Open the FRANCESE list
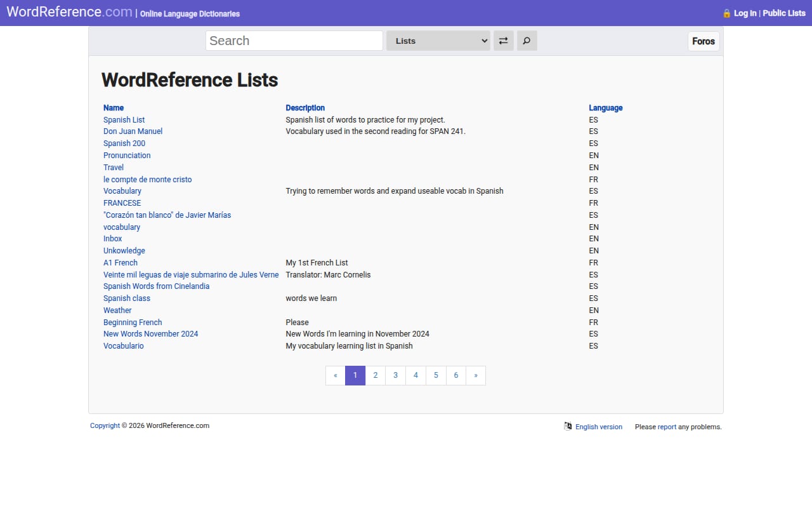812x508 pixels. click(122, 203)
